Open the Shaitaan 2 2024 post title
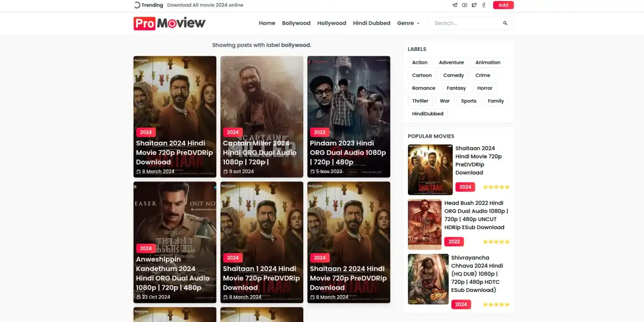The height and width of the screenshot is (322, 644). point(348,278)
